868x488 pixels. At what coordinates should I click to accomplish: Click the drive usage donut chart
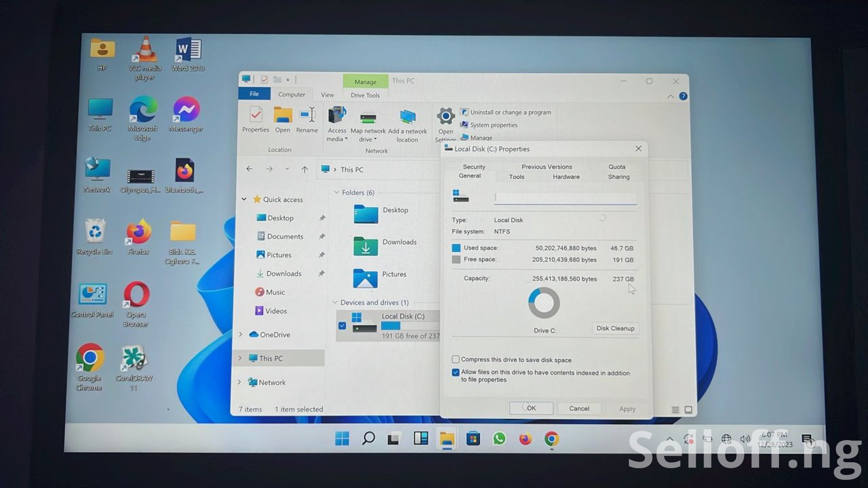point(544,303)
